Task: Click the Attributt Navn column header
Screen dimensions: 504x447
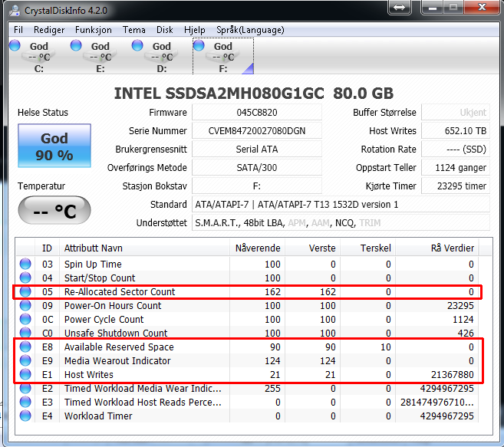Action: (x=144, y=248)
